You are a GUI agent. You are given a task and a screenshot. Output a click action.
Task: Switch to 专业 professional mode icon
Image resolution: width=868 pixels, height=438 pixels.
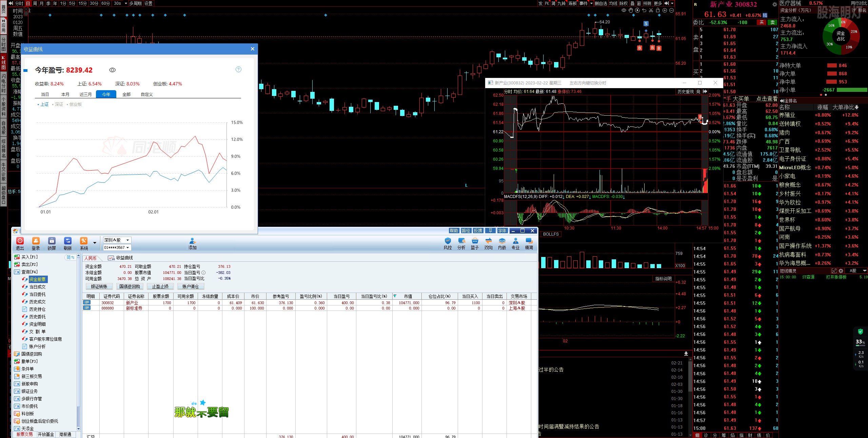tap(516, 243)
